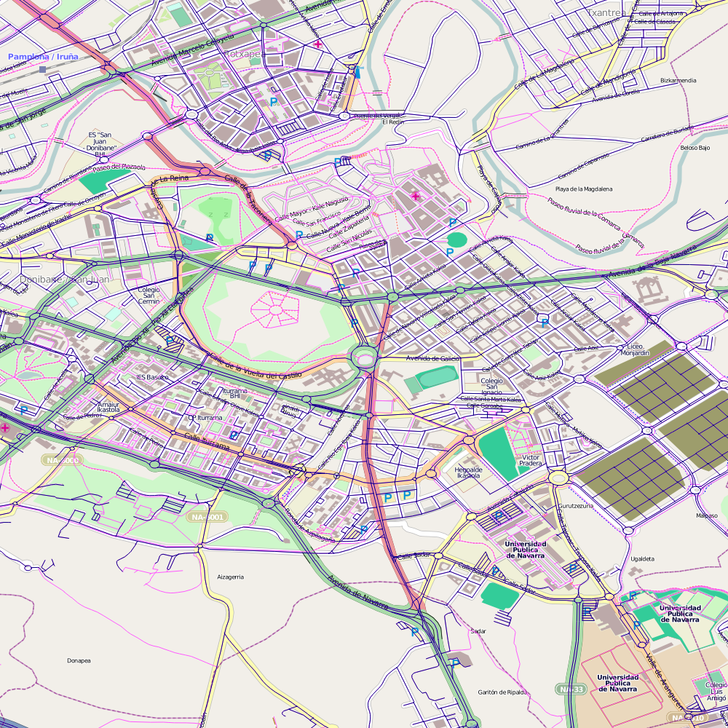Screen dimensions: 728x728
Task: Select the Donibane / San Juan label
Action: [x=65, y=279]
